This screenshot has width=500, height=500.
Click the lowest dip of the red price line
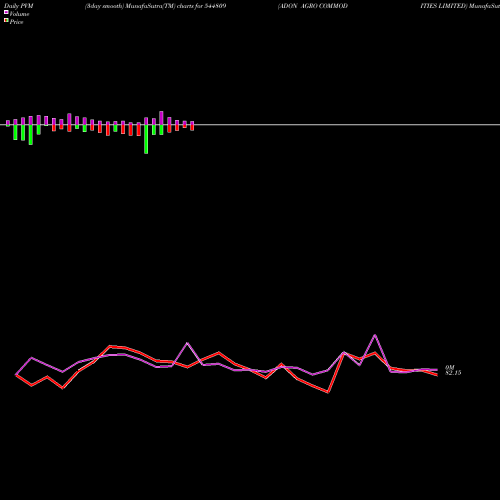point(328,392)
